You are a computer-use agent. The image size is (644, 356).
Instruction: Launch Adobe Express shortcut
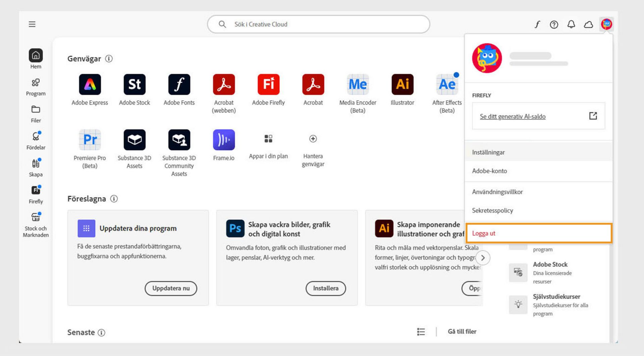coord(90,85)
